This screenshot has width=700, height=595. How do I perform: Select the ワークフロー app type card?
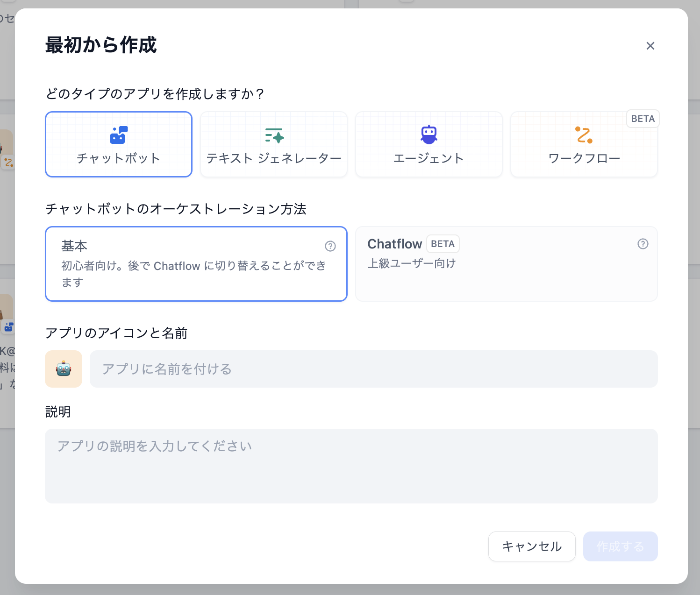pos(584,144)
